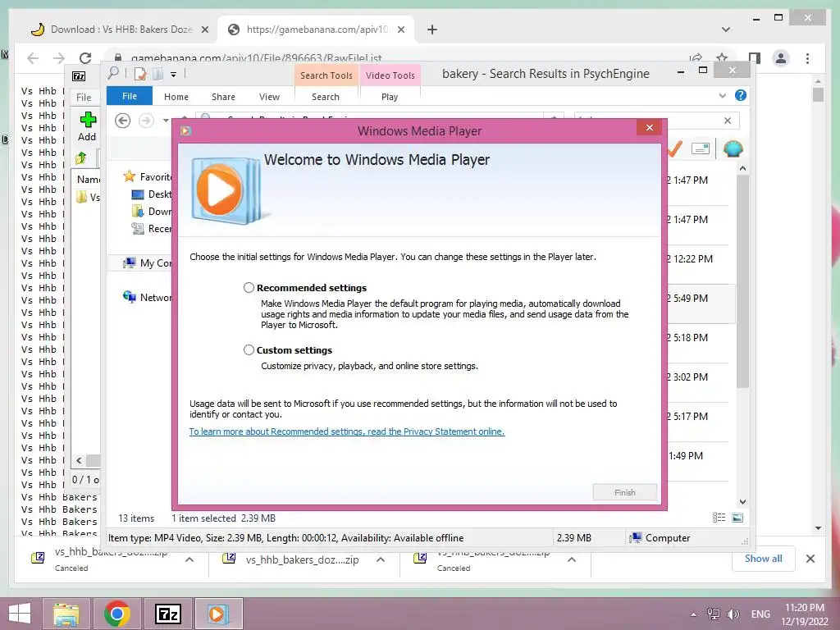Open the Home ribbon tab

pyautogui.click(x=176, y=97)
